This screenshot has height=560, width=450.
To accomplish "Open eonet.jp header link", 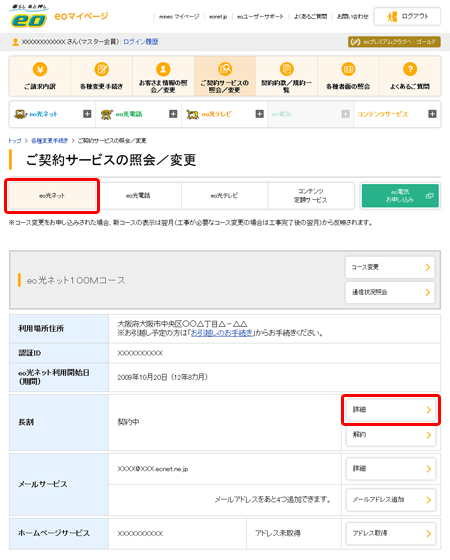I will [x=218, y=16].
